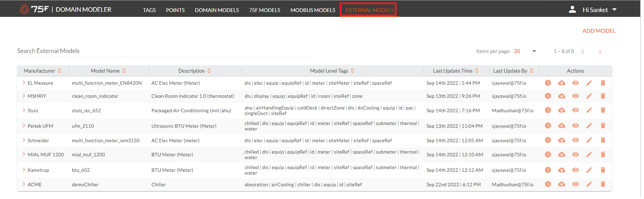This screenshot has height=199, width=644.
Task: Expand the Kamstrup row
Action: pyautogui.click(x=24, y=170)
